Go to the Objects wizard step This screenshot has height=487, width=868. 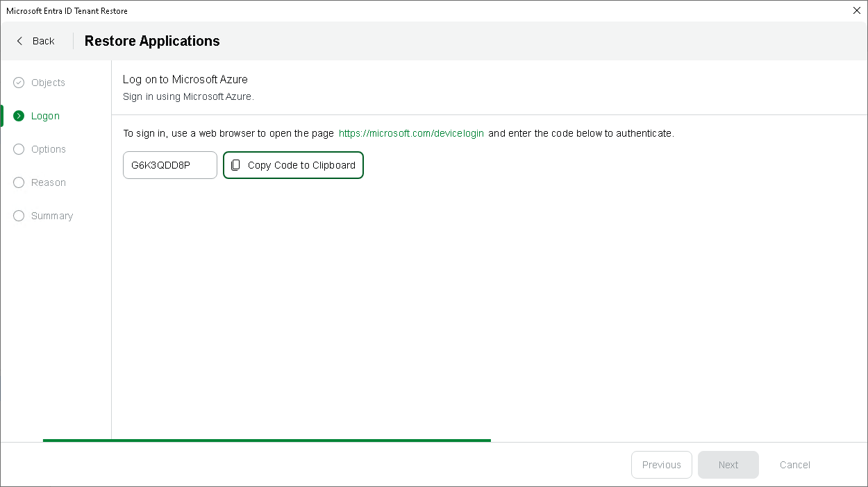[48, 83]
